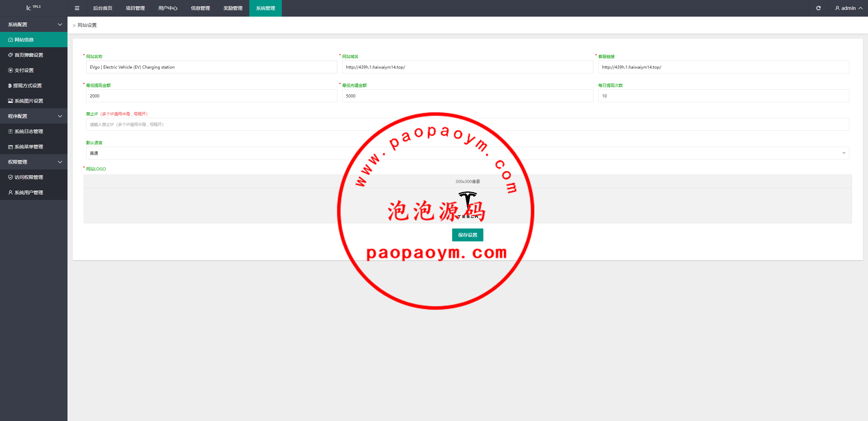Click the refresh icon in top bar
The image size is (868, 421).
(818, 8)
